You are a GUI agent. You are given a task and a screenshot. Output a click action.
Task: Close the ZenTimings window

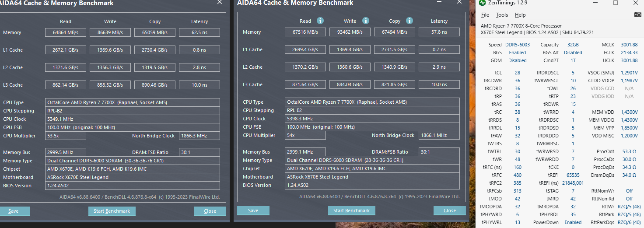635,3
